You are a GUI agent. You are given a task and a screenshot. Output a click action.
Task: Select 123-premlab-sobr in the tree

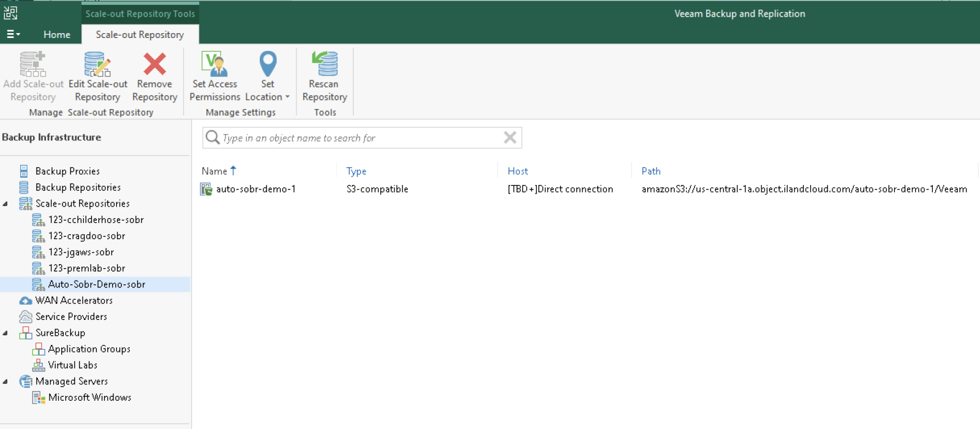coord(86,268)
